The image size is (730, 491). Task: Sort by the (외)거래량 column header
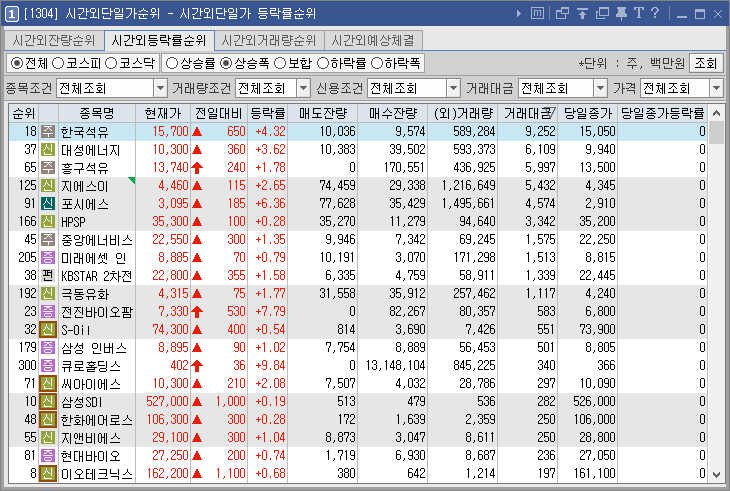(x=462, y=114)
